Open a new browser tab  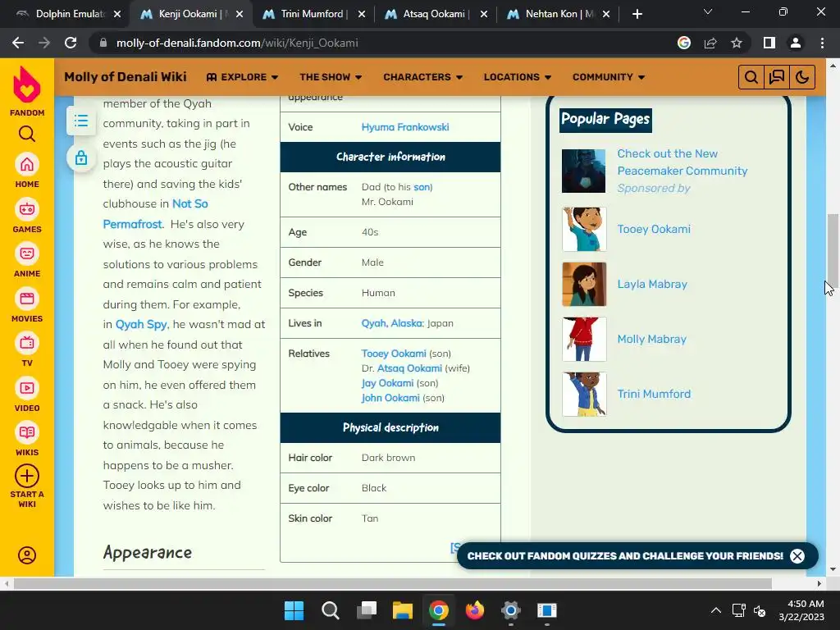[637, 15]
